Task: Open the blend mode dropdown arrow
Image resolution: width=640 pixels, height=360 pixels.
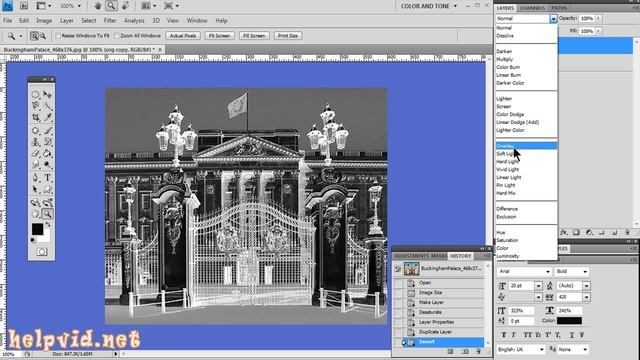Action: (553, 19)
